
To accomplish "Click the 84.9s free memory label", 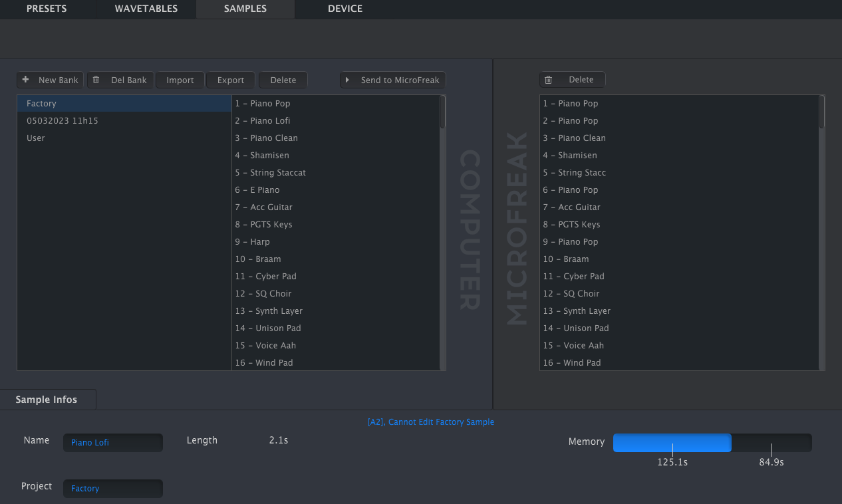I will coord(772,462).
